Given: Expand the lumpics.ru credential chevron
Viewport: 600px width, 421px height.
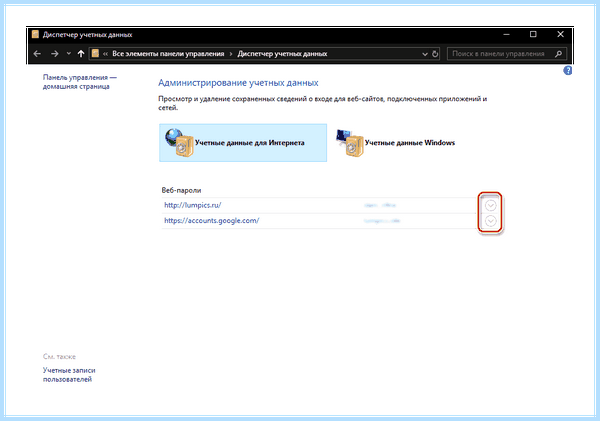Looking at the screenshot, I should [x=491, y=206].
